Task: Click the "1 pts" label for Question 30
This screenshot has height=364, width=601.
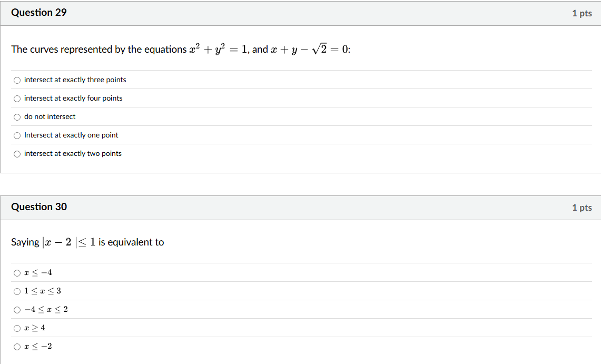Action: (x=582, y=208)
